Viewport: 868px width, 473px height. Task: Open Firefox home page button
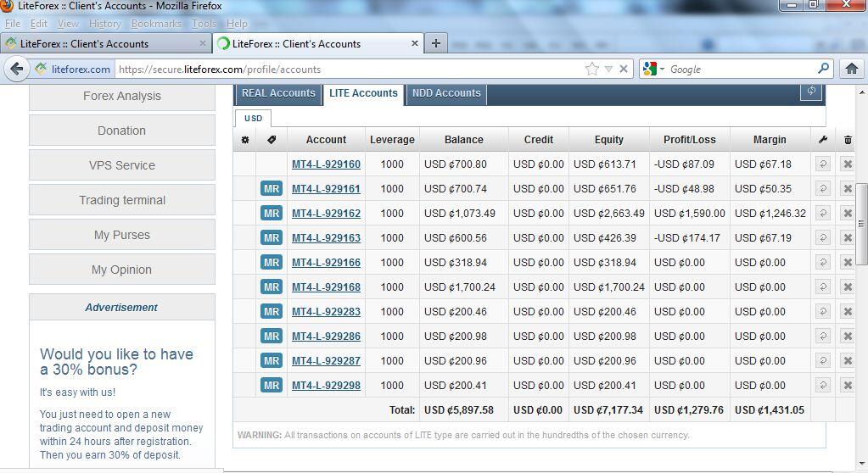851,69
